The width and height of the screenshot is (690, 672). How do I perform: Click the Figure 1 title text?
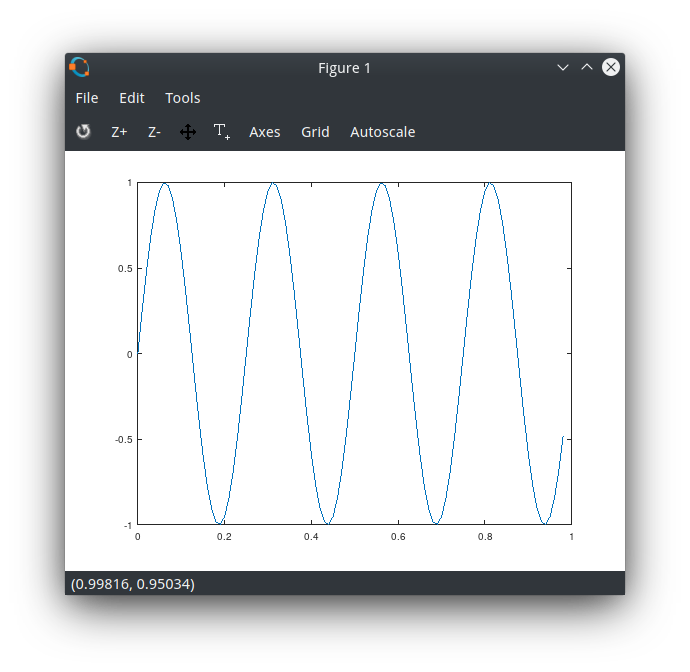[344, 68]
